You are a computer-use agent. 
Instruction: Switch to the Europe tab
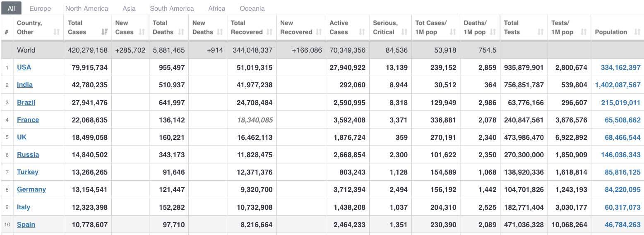click(x=40, y=8)
